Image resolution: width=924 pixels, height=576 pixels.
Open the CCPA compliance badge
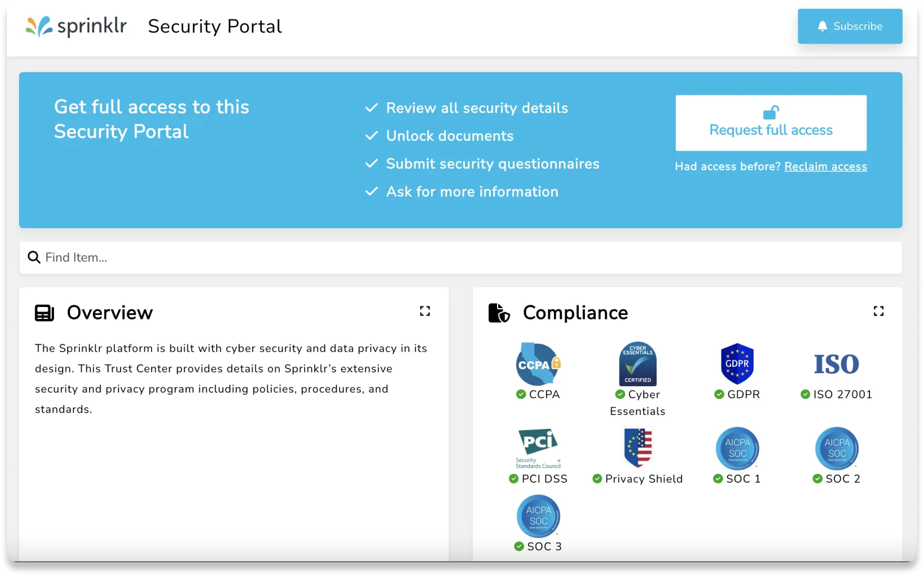538,364
